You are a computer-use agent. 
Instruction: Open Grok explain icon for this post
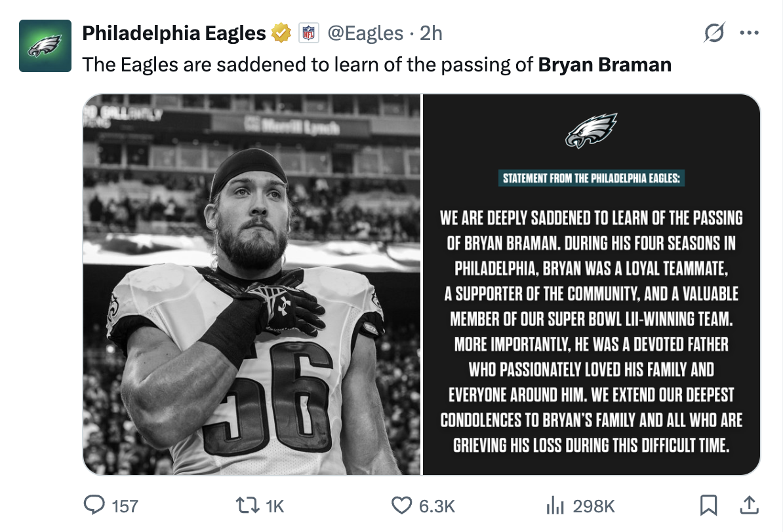pyautogui.click(x=715, y=32)
